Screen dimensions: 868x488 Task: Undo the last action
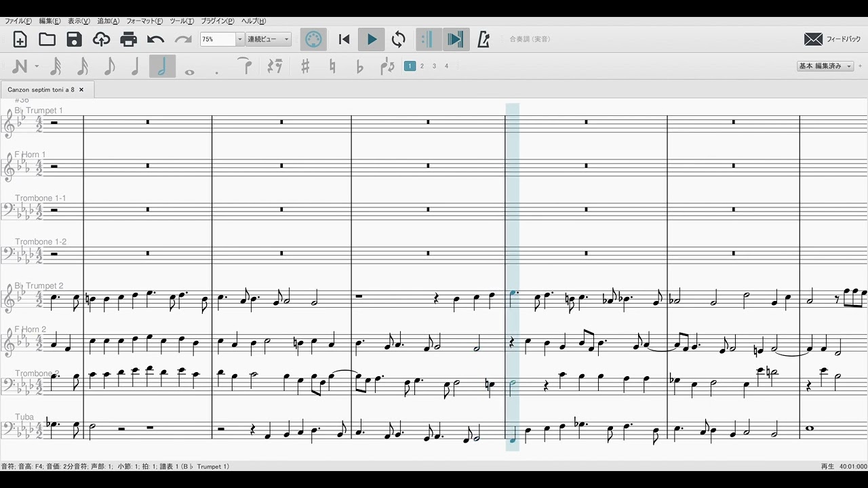pyautogui.click(x=156, y=39)
